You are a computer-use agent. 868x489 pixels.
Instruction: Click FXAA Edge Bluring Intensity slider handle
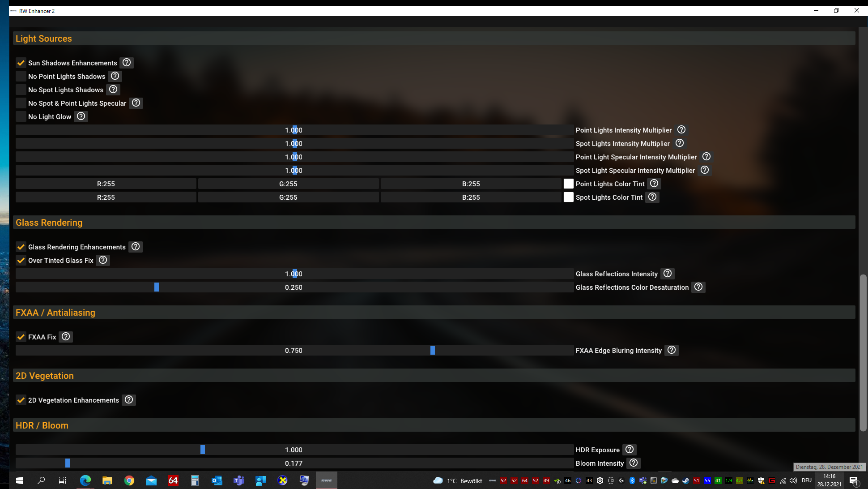click(433, 350)
